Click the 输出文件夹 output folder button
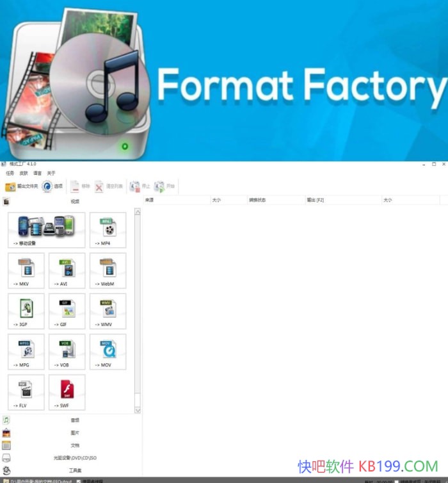Viewport: 448px width, 483px height. click(21, 186)
